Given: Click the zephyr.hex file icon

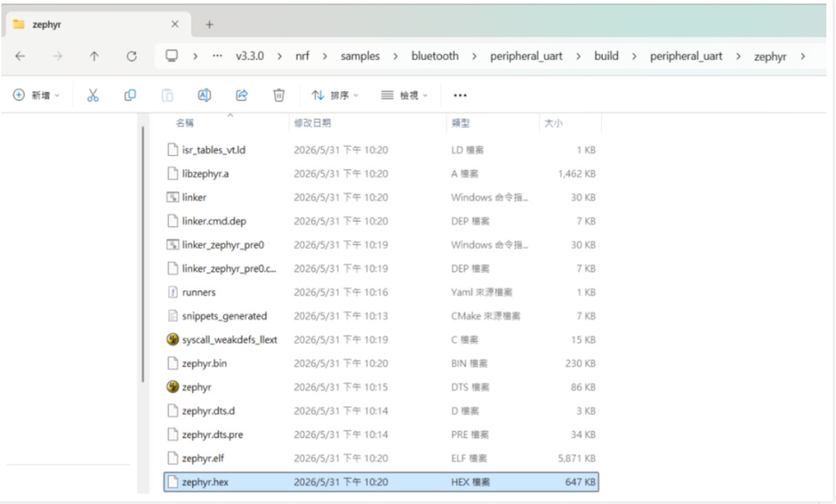Looking at the screenshot, I should pyautogui.click(x=173, y=482).
